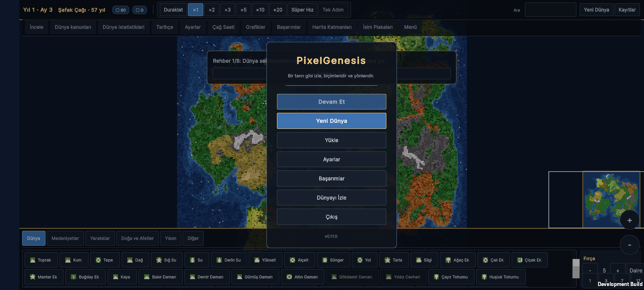This screenshot has height=290, width=644.
Task: Activate the Yükselt tool
Action: (x=265, y=260)
